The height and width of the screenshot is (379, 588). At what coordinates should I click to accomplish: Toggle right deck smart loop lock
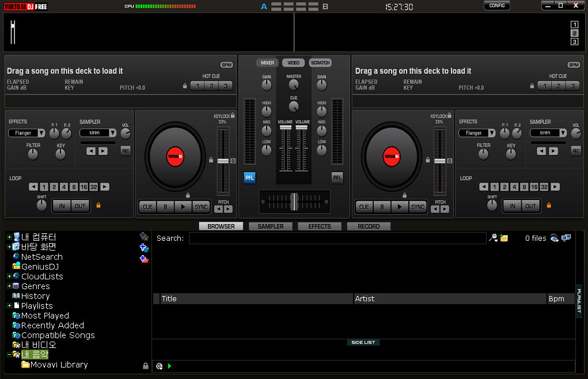(x=549, y=205)
